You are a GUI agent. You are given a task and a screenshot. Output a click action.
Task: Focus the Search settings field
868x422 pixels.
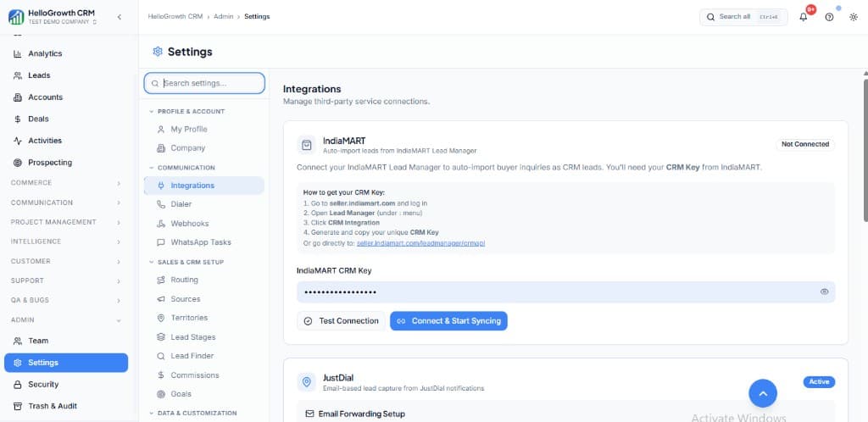204,83
